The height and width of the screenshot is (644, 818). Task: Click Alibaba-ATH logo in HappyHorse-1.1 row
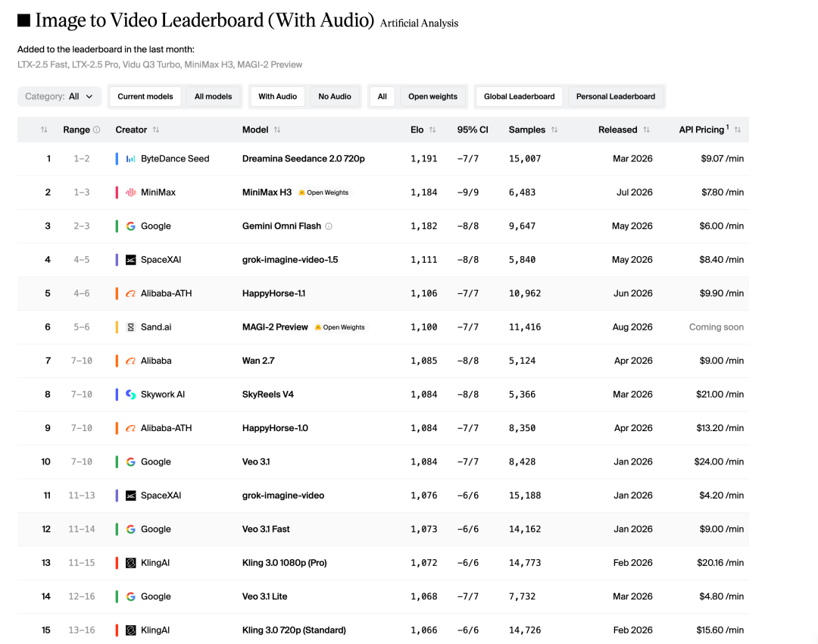click(131, 293)
